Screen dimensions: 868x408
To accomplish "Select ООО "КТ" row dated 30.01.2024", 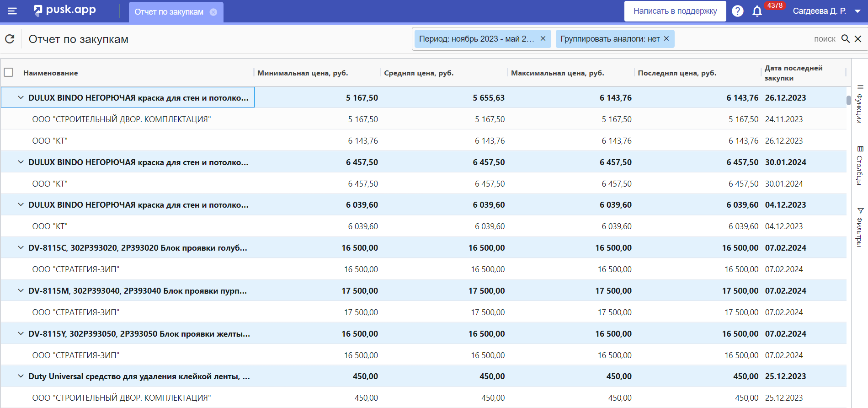I will (423, 183).
